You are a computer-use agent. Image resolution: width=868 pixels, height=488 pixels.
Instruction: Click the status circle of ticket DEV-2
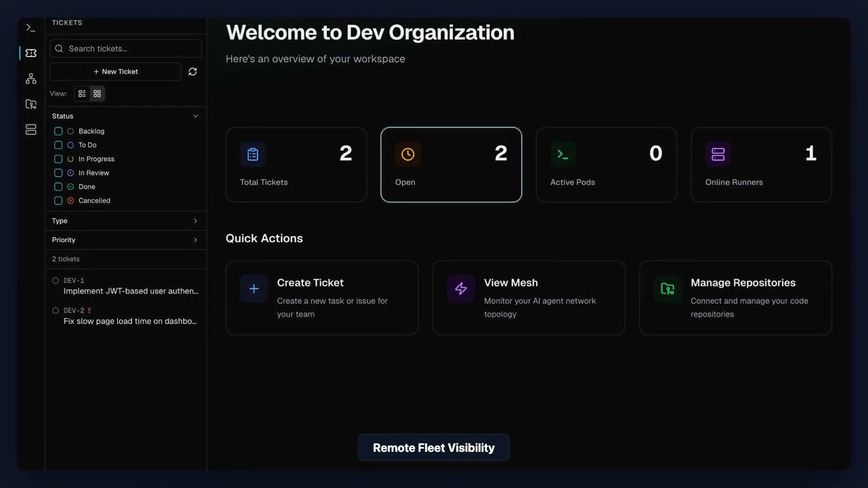point(56,310)
